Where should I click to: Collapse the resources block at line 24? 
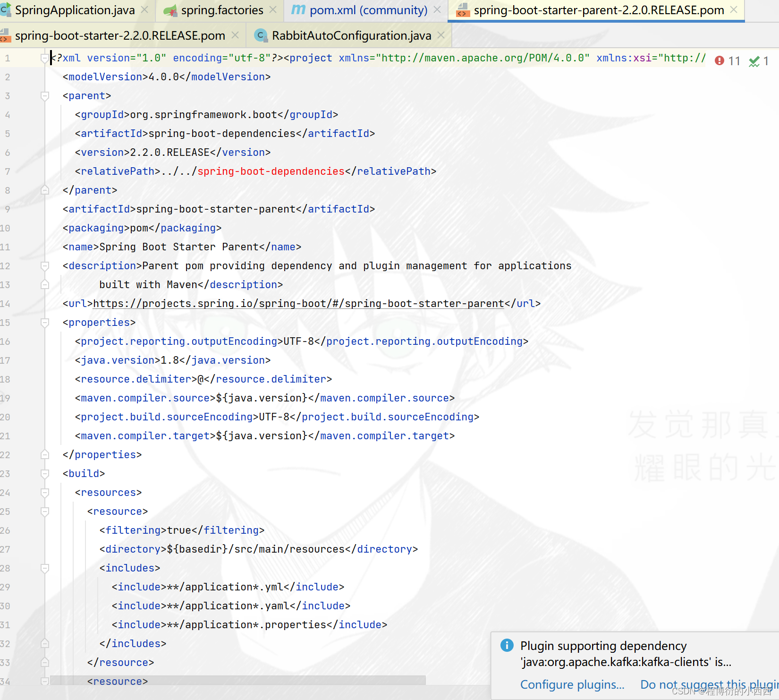(45, 493)
